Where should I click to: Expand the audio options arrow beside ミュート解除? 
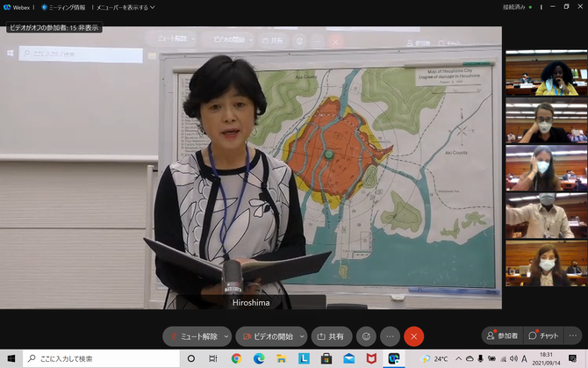pyautogui.click(x=226, y=336)
